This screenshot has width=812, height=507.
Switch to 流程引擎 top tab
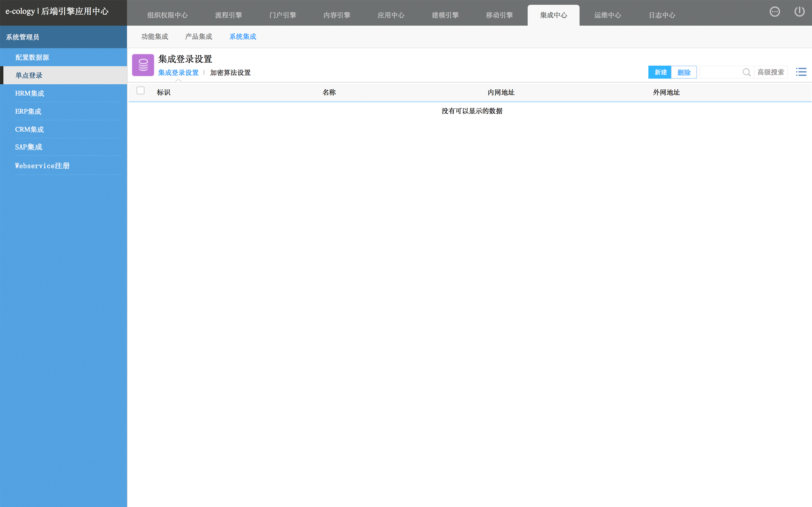228,15
